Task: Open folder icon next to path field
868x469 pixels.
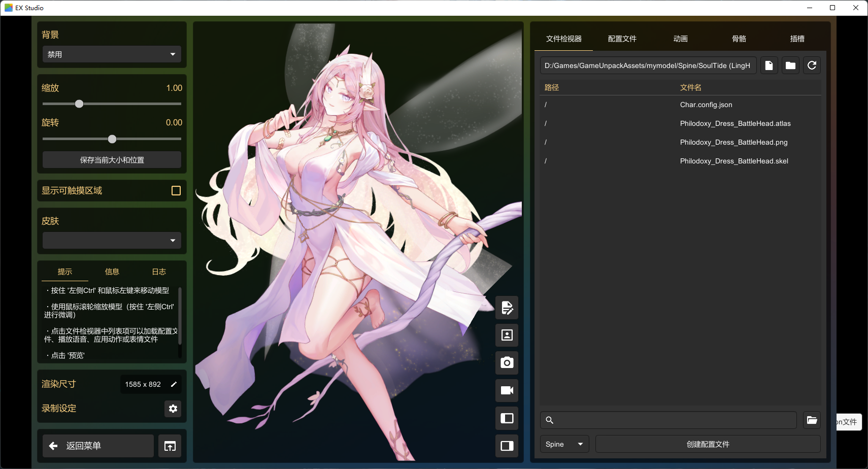Action: point(790,65)
